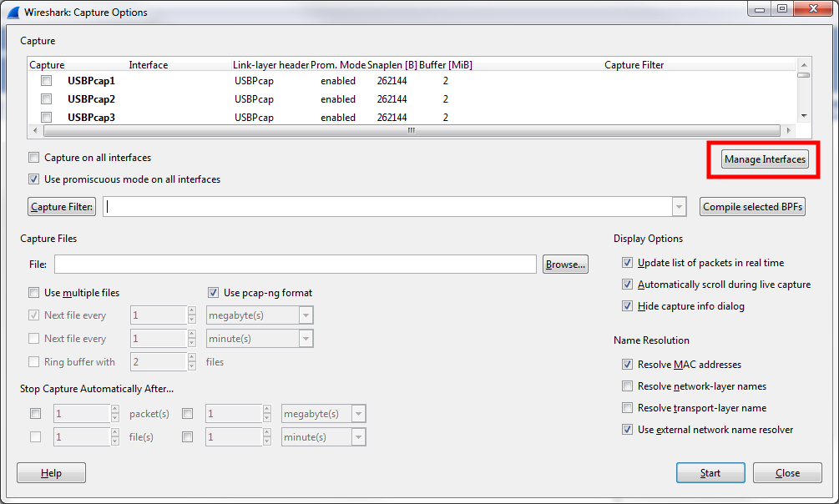Open Help for capture options

click(52, 473)
